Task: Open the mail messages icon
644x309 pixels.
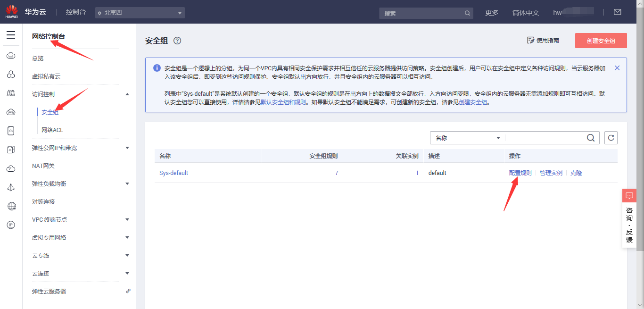Action: click(x=618, y=12)
